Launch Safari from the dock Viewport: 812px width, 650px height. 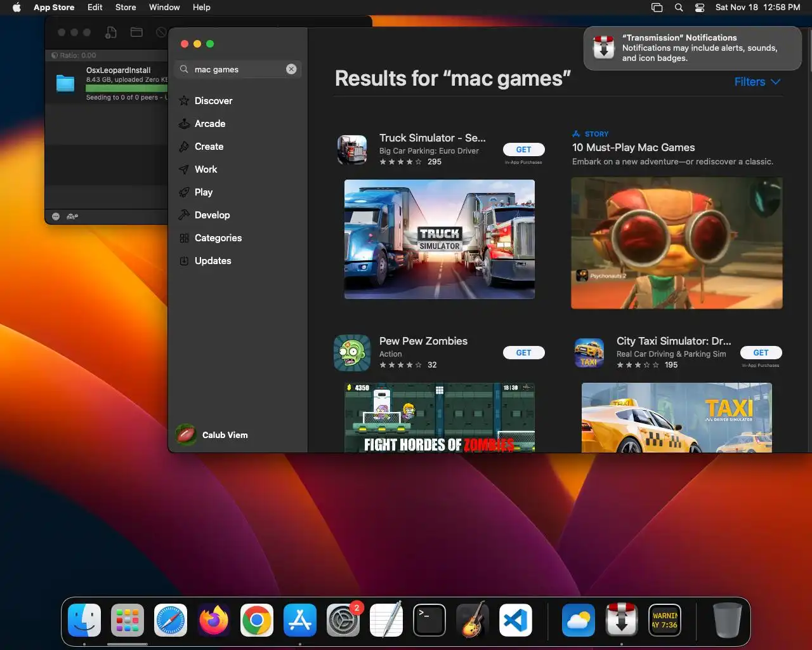click(x=171, y=620)
